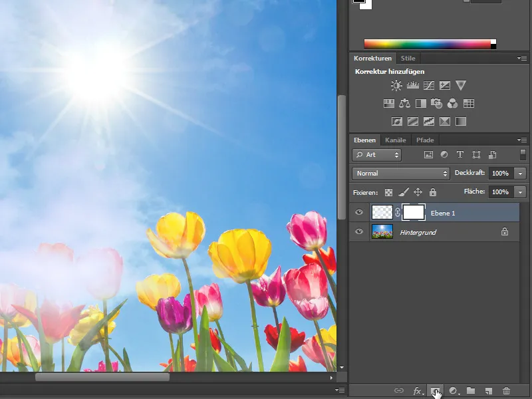Filter layers by shape layers
Viewport: 532px width, 399px height.
coord(476,155)
